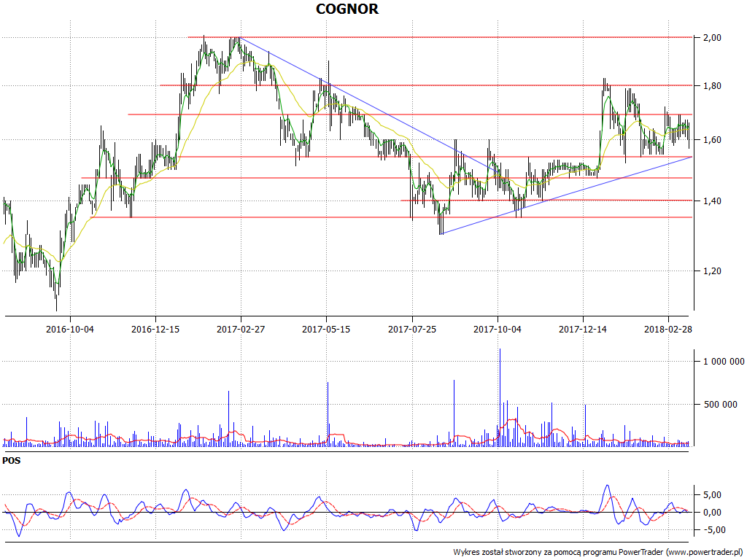Select the 2016-12-15 date label
The height and width of the screenshot is (560, 747).
click(x=155, y=329)
